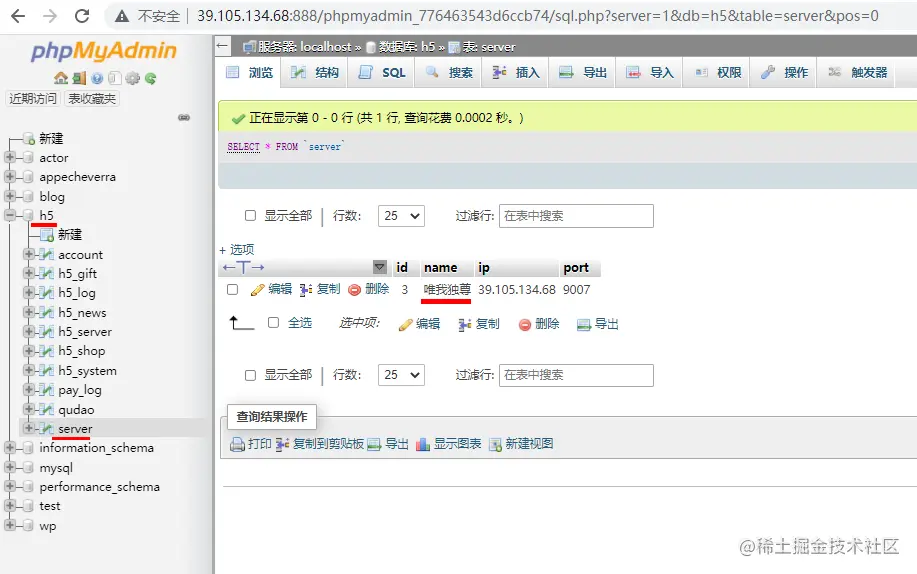Click the browser reload button

tap(82, 16)
